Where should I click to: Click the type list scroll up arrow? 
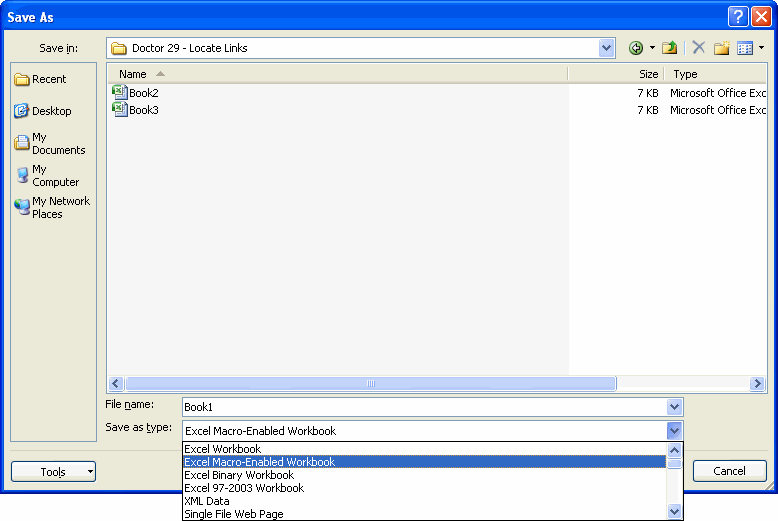coord(674,450)
